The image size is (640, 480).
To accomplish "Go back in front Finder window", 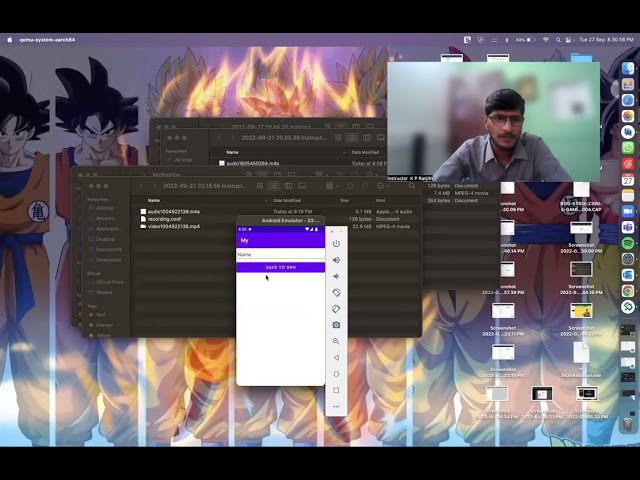I will click(141, 186).
